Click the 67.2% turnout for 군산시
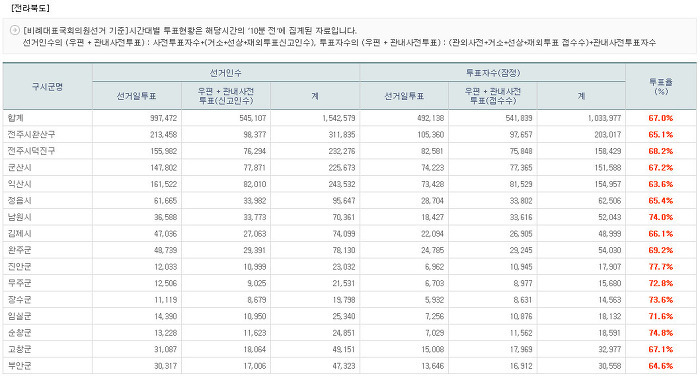700x380 pixels. (x=661, y=168)
